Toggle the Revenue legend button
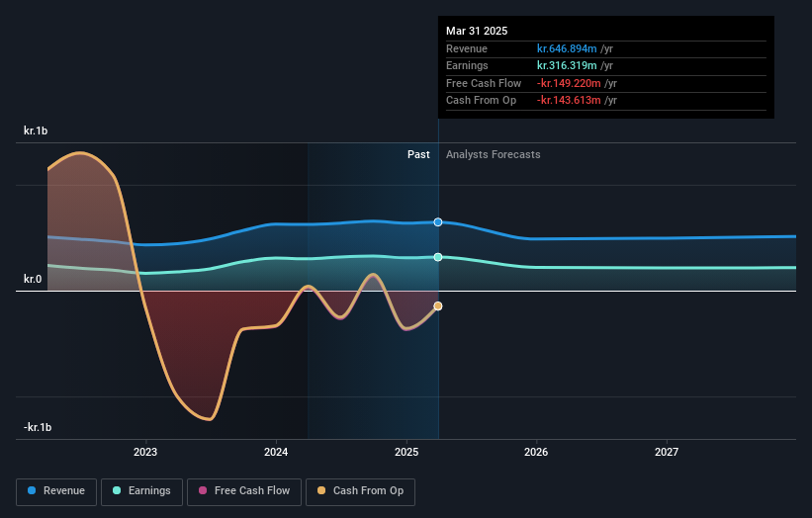 (56, 491)
